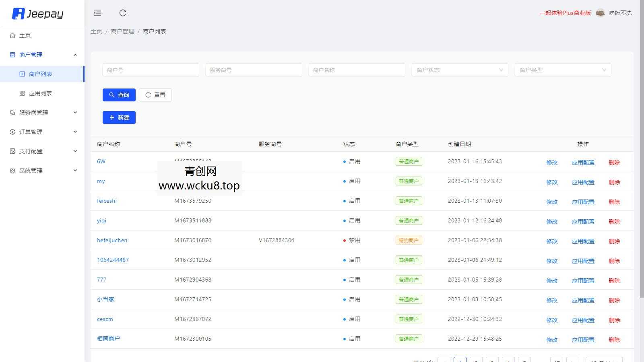Click the 服务商管理 sidebar icon

click(x=12, y=113)
